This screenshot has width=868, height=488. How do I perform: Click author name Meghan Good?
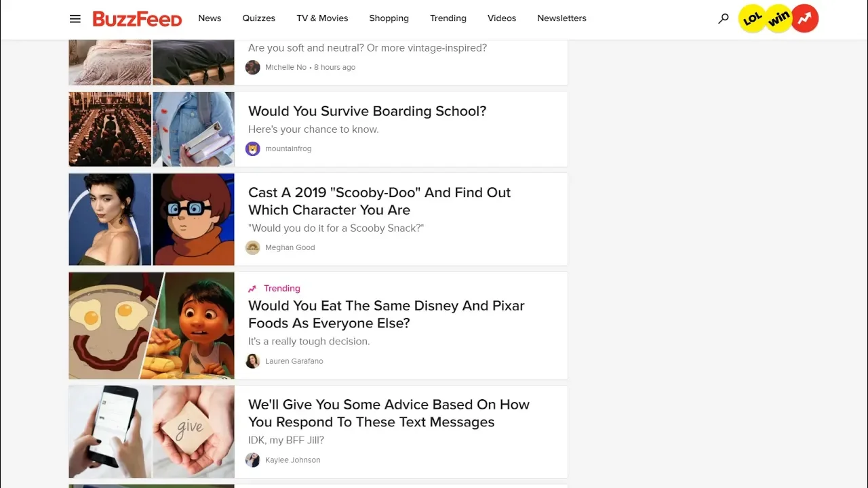[290, 247]
